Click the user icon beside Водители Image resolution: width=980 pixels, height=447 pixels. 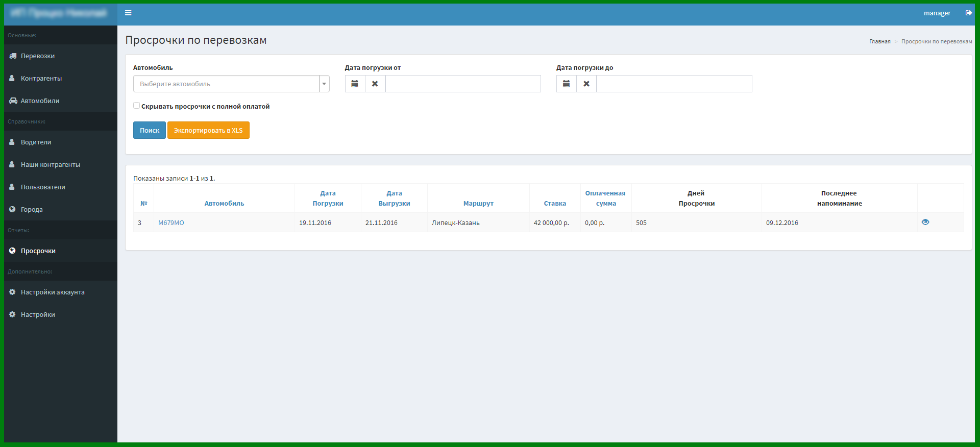pyautogui.click(x=12, y=142)
